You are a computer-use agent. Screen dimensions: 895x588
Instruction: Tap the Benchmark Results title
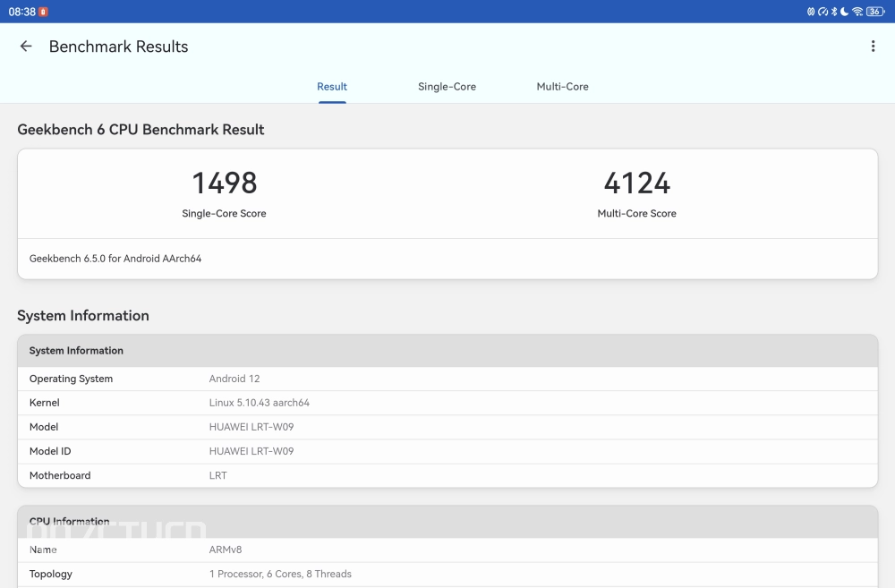pos(118,47)
